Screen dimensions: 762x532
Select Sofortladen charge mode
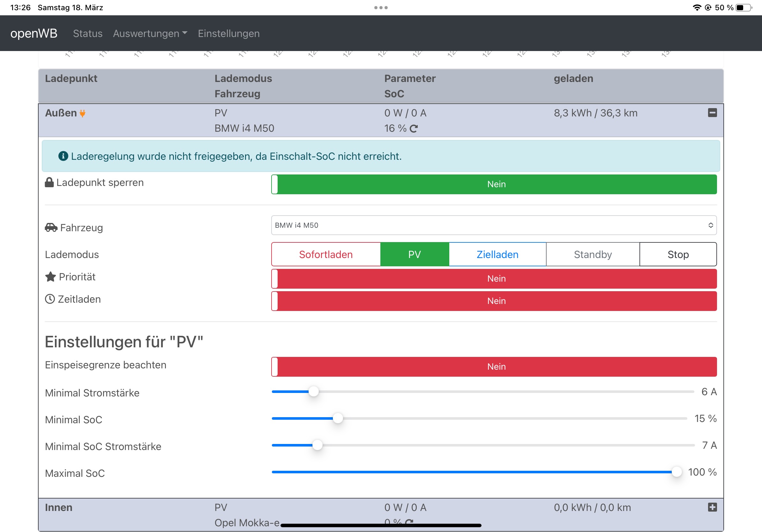[325, 255]
